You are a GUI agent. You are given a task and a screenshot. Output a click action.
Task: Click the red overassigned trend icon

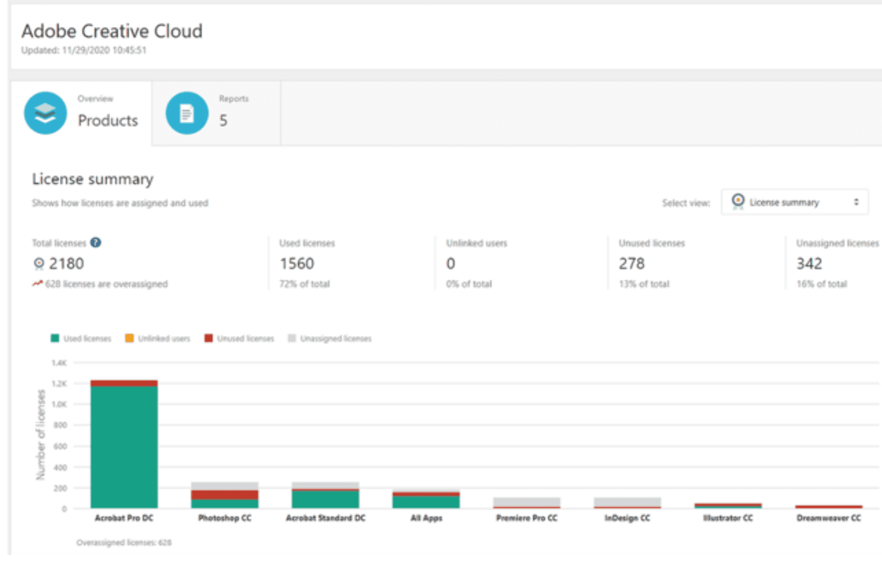pos(37,283)
